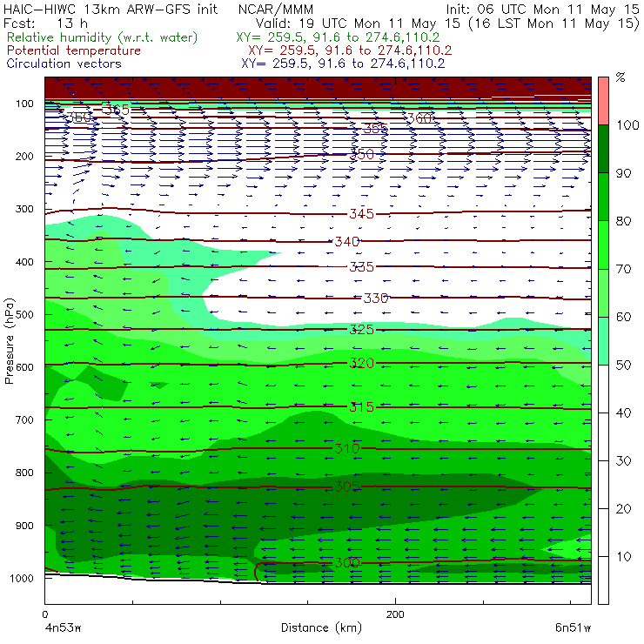Click the 60–70% light green colorbar segment
The height and width of the screenshot is (644, 644).
click(603, 292)
